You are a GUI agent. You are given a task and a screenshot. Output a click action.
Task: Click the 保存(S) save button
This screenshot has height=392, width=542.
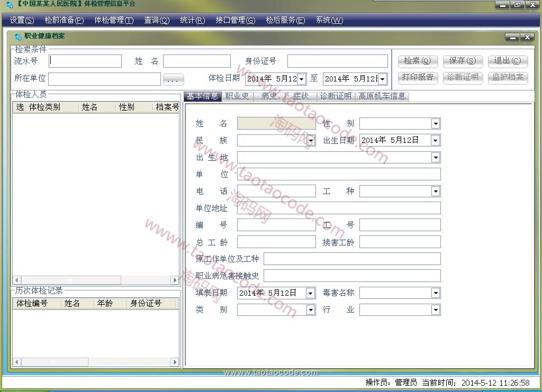pyautogui.click(x=463, y=60)
